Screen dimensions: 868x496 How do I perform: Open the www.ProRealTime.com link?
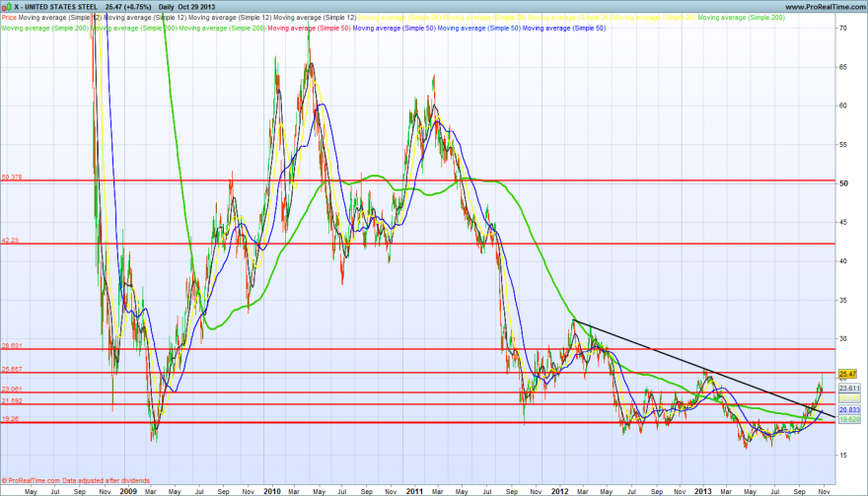(826, 7)
